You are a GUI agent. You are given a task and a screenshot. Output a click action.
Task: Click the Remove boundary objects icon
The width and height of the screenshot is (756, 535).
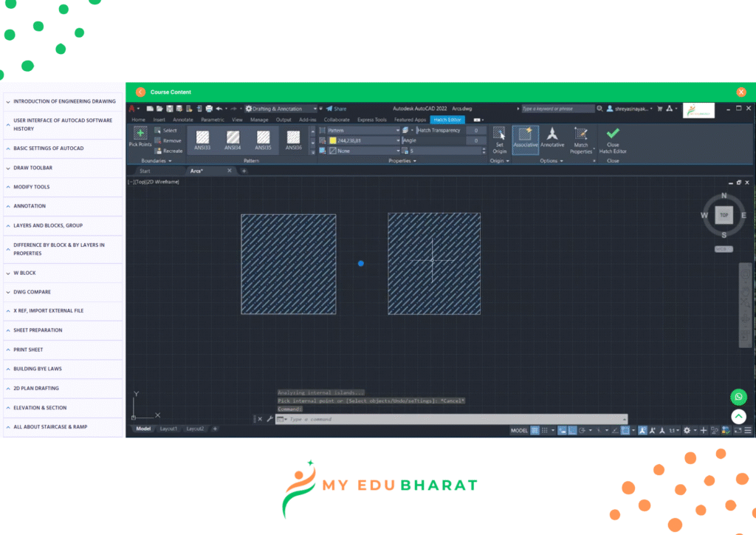coord(159,140)
